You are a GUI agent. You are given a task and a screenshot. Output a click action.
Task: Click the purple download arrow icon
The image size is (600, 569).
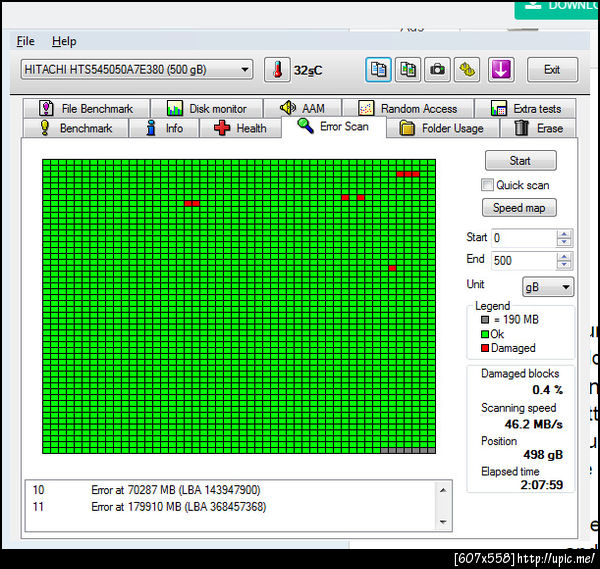pos(501,70)
